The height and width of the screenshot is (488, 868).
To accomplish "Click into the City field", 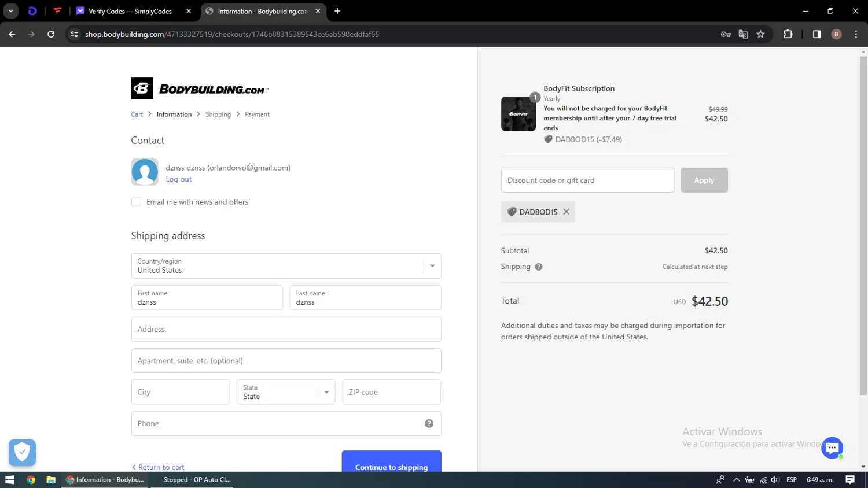I will 181,392.
